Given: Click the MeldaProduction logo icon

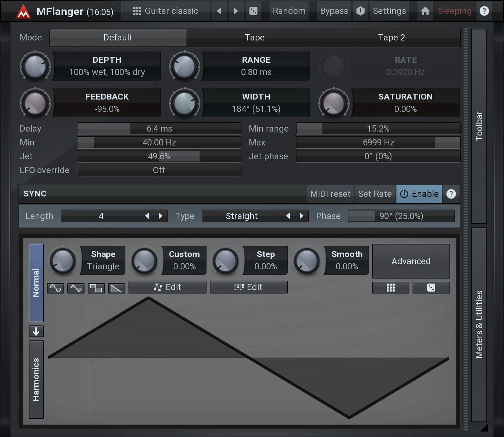Looking at the screenshot, I should point(24,11).
